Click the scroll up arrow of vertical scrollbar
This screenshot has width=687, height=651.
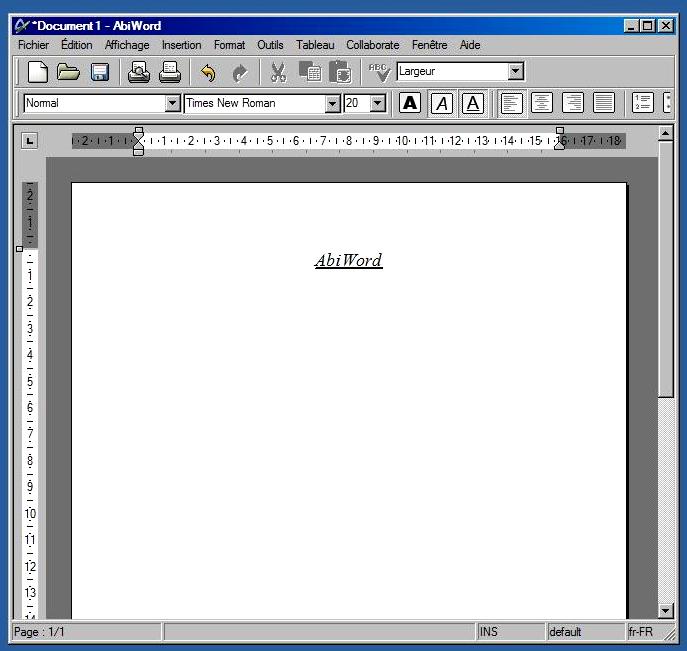666,133
